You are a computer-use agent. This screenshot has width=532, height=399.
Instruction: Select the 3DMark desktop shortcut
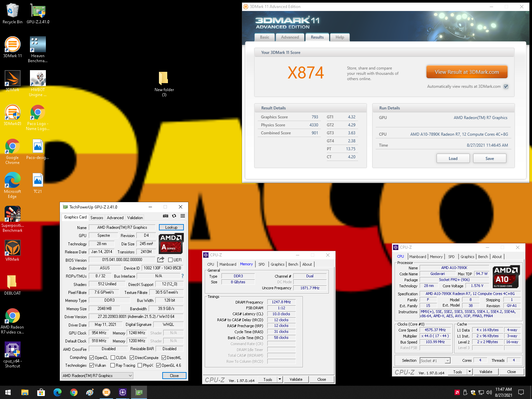click(x=12, y=81)
